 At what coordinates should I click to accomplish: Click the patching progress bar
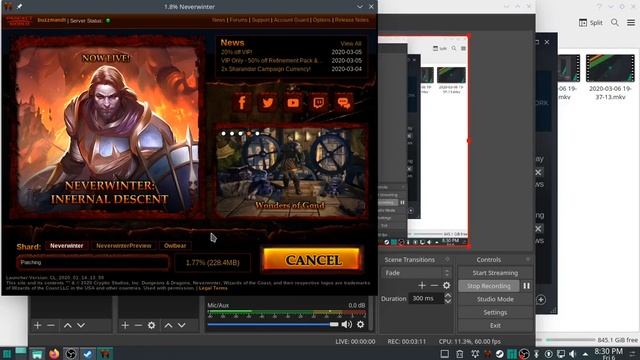[x=92, y=262]
